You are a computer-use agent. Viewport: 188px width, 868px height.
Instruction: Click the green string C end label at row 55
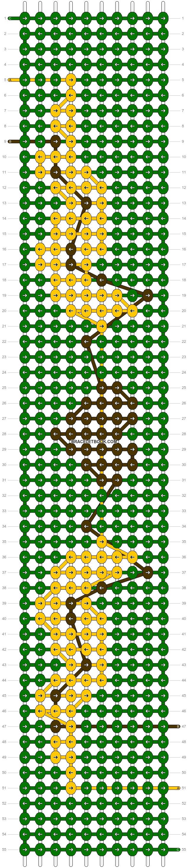point(178,850)
